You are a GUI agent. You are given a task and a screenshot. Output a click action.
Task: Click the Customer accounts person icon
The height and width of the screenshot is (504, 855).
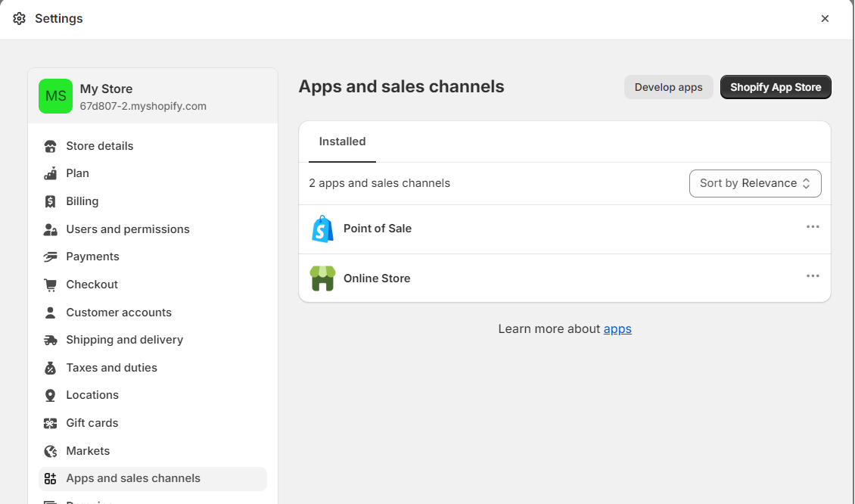point(50,313)
